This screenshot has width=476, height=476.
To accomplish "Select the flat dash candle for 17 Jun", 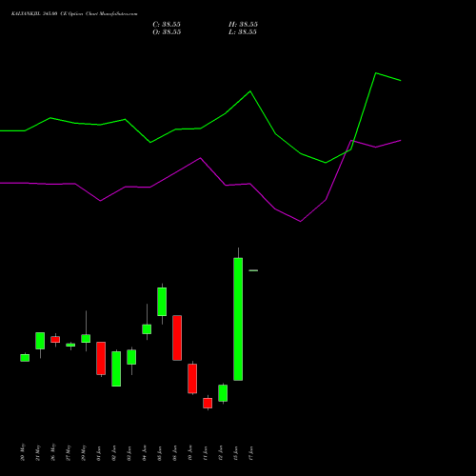I will point(253,270).
